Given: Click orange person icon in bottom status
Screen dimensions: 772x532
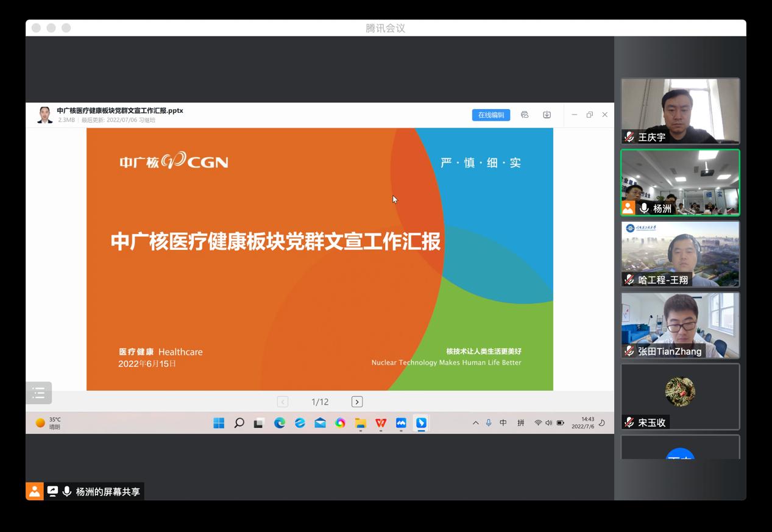Looking at the screenshot, I should click(34, 491).
